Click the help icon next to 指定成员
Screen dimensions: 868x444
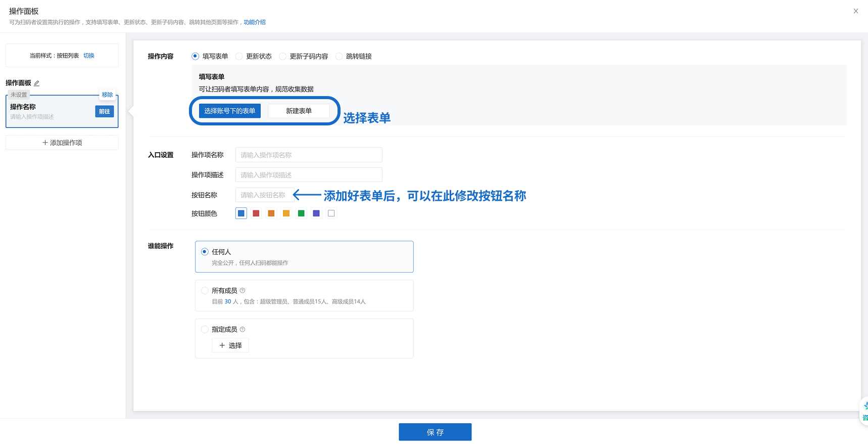coord(243,329)
